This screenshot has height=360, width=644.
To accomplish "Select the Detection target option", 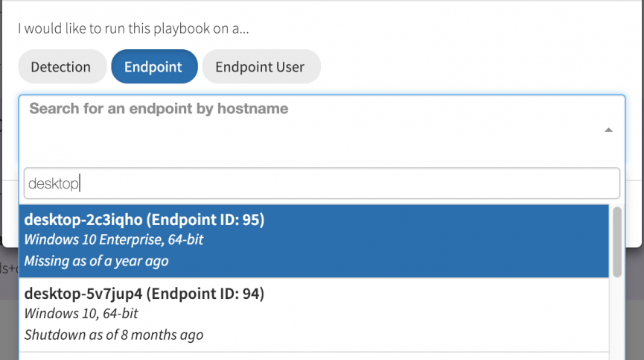I will 60,66.
